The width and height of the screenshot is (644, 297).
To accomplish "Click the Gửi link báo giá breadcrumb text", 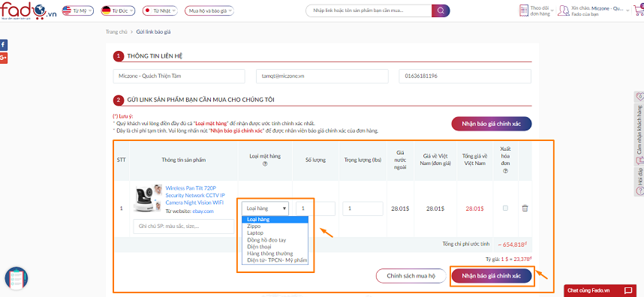I will (153, 32).
